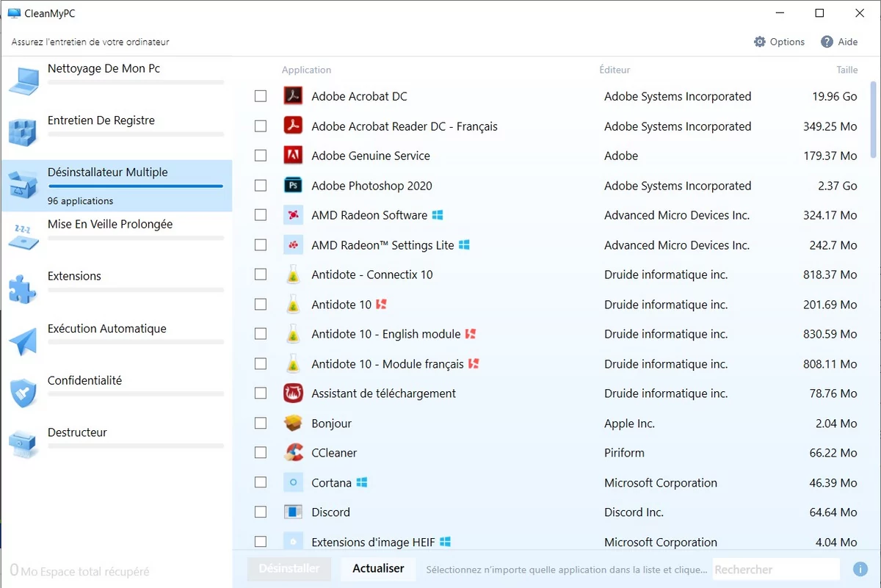
Task: Click the Actualiser button
Action: click(x=378, y=569)
